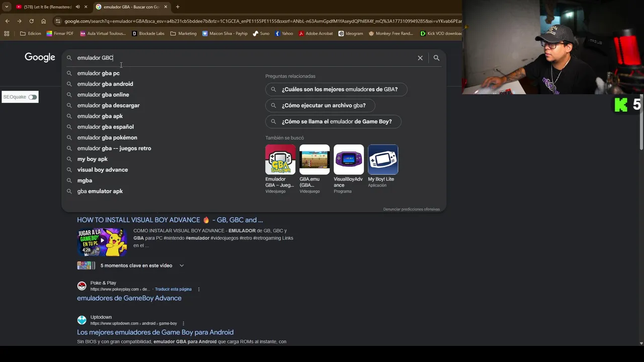Choose suggestion my boy apk
644x362 pixels.
92,159
